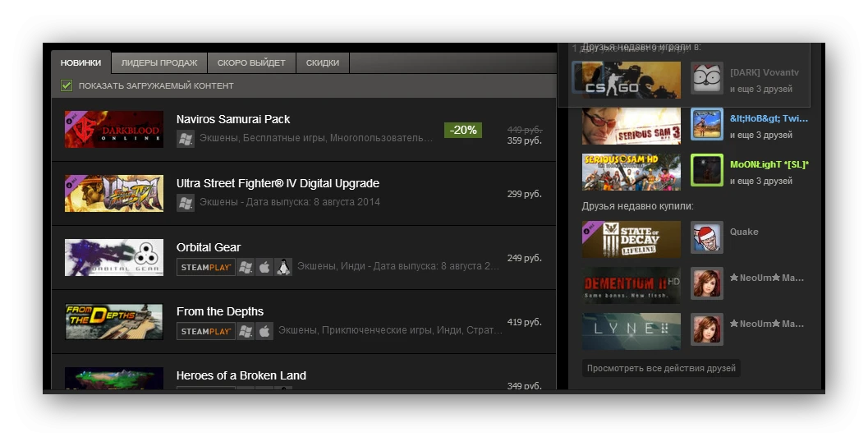868x437 pixels.
Task: Open the [DARK] Vovantv friend name
Action: pos(764,72)
